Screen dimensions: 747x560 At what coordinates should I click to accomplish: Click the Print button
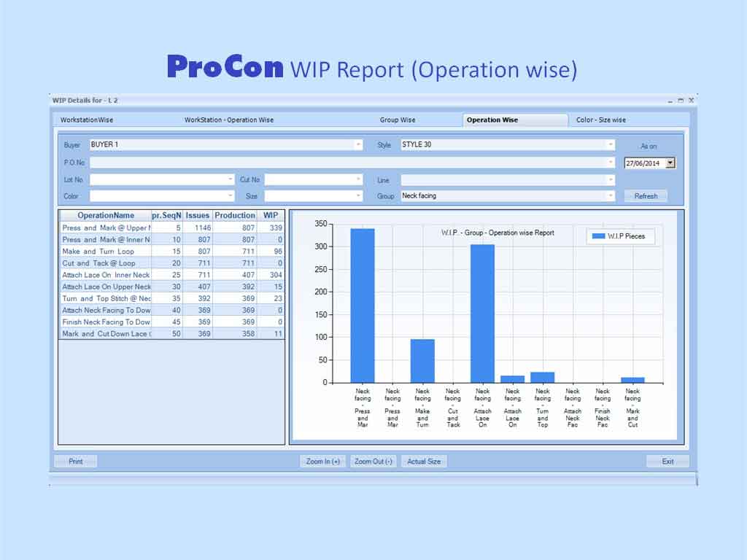click(76, 462)
